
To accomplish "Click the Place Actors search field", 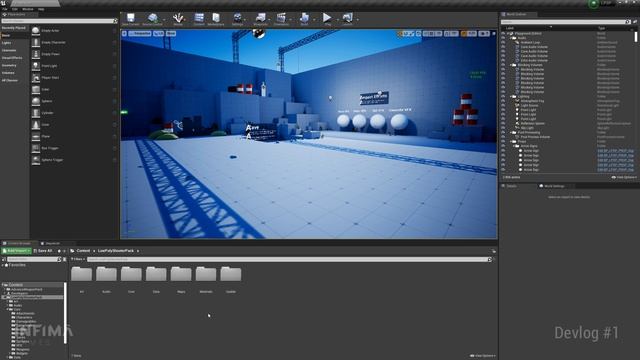I will [59, 21].
